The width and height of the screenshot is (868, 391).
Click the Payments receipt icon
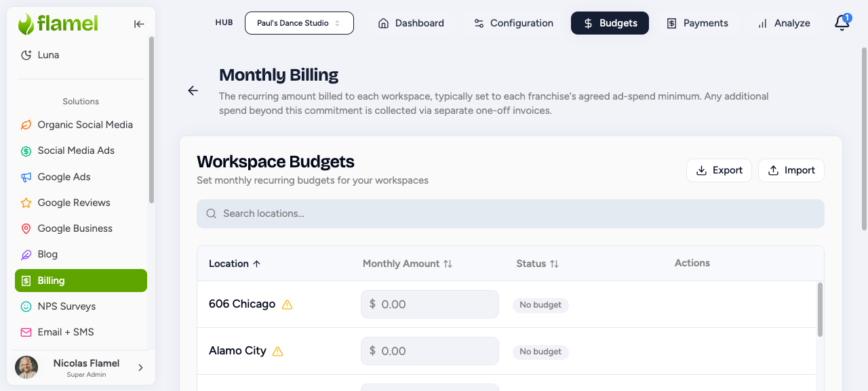[671, 23]
